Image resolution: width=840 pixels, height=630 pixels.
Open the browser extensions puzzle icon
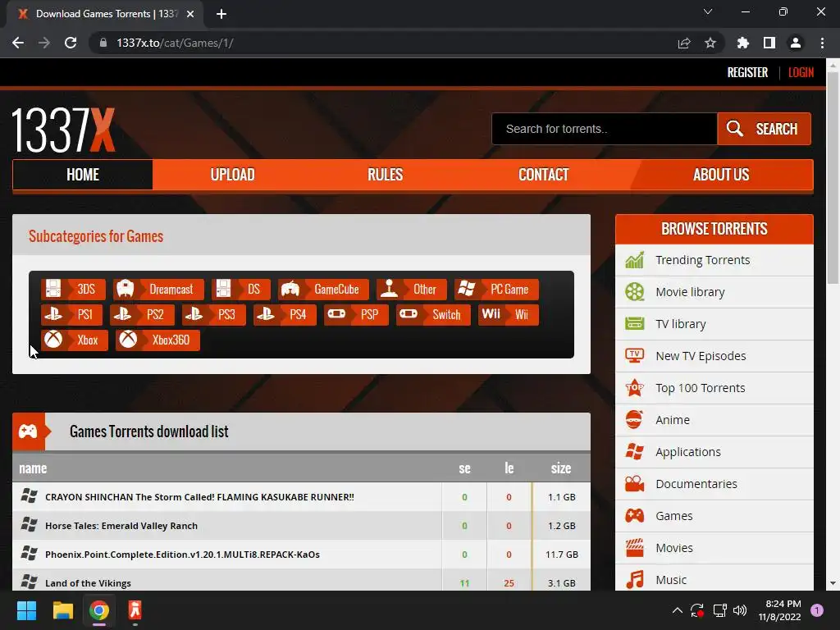click(x=742, y=43)
